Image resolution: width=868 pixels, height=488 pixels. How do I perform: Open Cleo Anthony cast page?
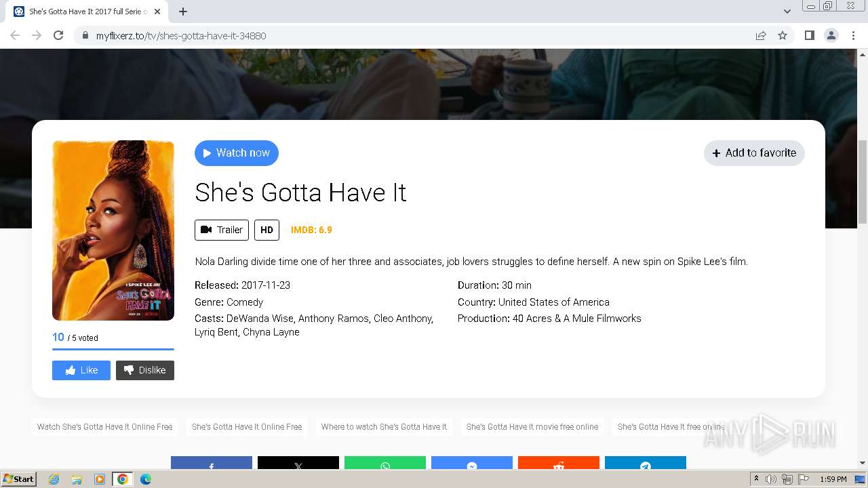(403, 319)
